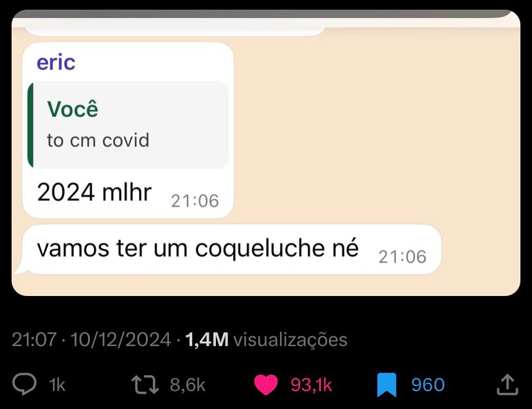
Task: Tap the 21:06 timestamp on coqueluche message
Action: point(402,257)
